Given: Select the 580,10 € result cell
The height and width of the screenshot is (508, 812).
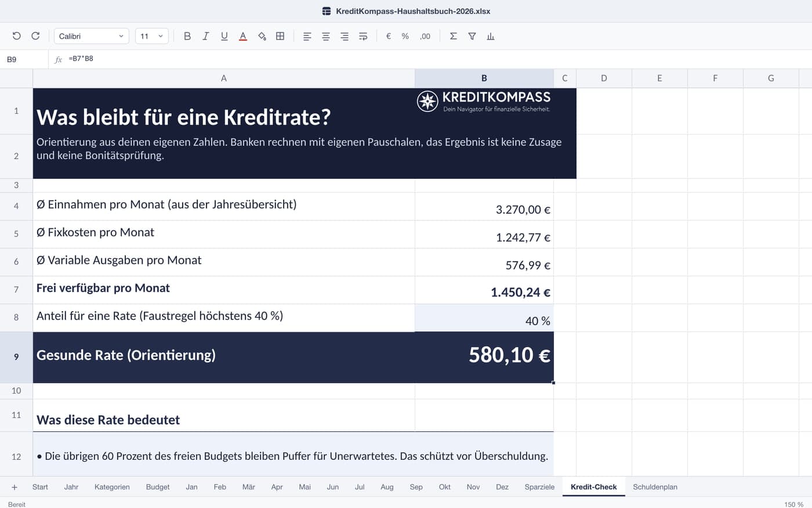Looking at the screenshot, I should tap(484, 357).
